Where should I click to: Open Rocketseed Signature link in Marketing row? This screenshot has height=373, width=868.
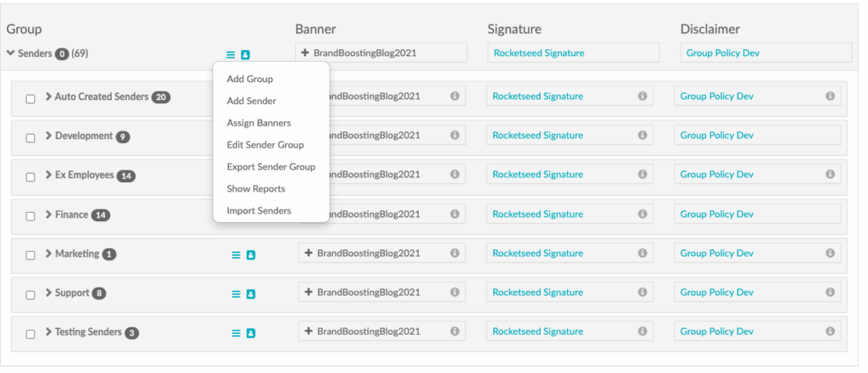pos(537,253)
